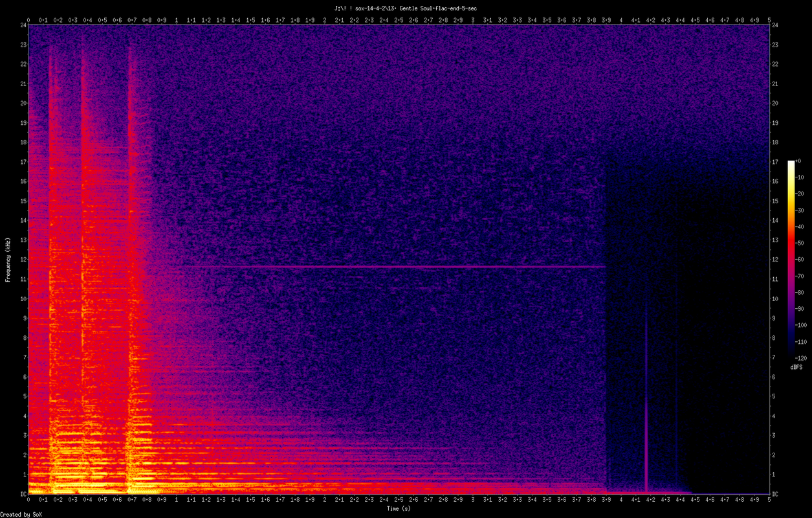Click the '1.2' tick on the bottom time axis
812x518 pixels.
pos(206,500)
